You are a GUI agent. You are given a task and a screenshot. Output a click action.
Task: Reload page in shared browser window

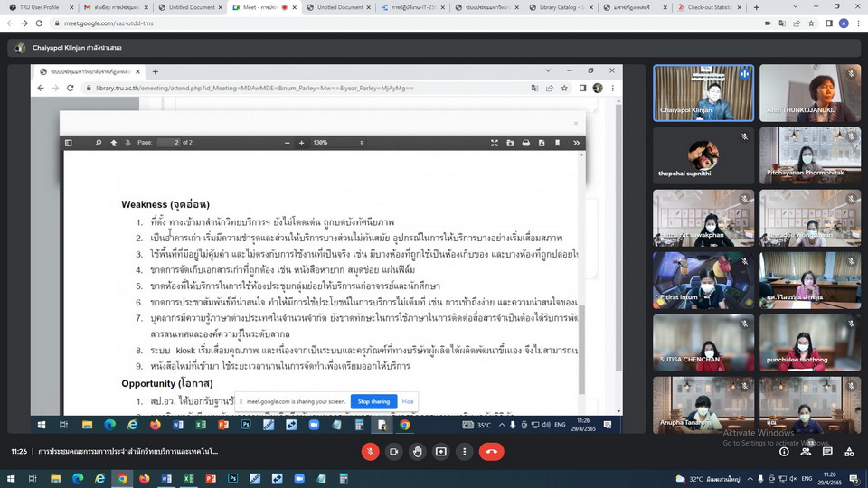coord(71,88)
